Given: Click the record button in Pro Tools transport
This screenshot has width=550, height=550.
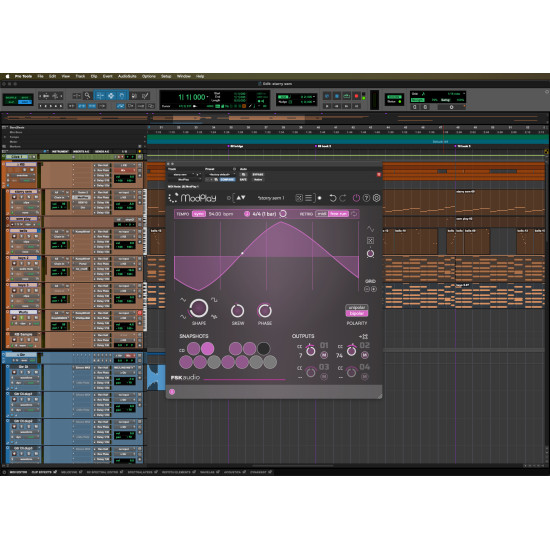Looking at the screenshot, I should 356,96.
